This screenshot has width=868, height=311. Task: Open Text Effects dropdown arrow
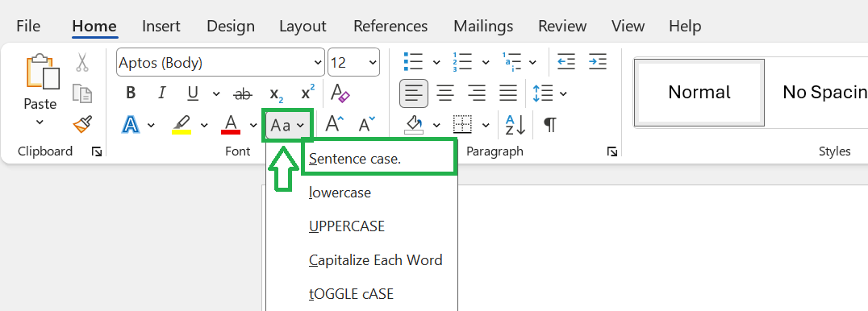tap(152, 126)
